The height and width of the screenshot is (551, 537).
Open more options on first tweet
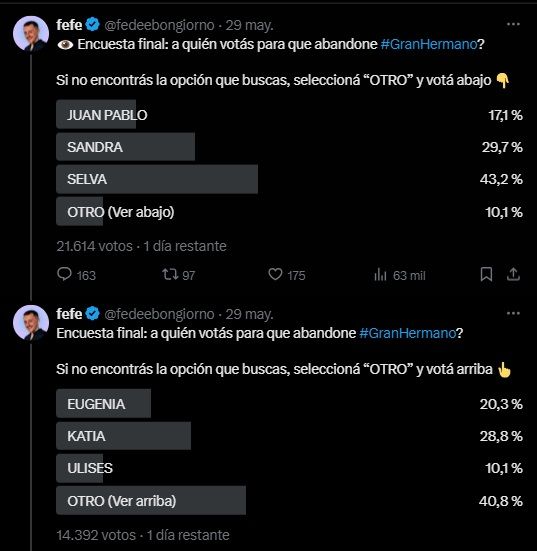pos(513,24)
